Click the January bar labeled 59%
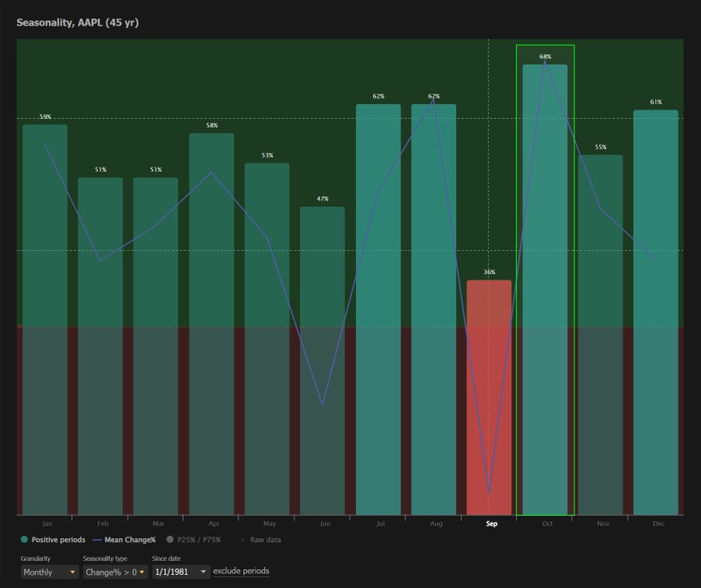 (x=46, y=312)
